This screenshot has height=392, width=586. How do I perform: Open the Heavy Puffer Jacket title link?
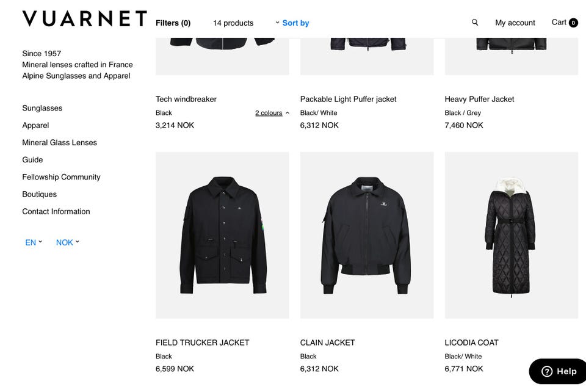[x=480, y=99]
